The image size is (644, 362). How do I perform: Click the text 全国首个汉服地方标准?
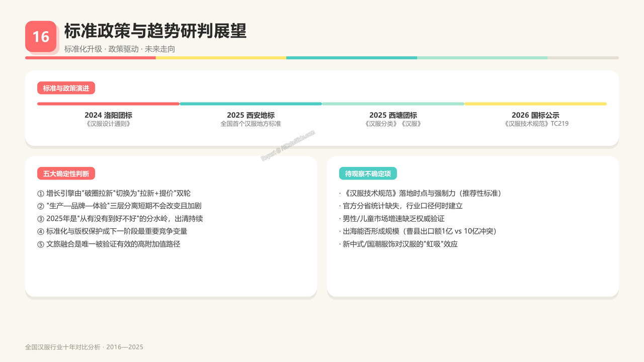(x=251, y=124)
